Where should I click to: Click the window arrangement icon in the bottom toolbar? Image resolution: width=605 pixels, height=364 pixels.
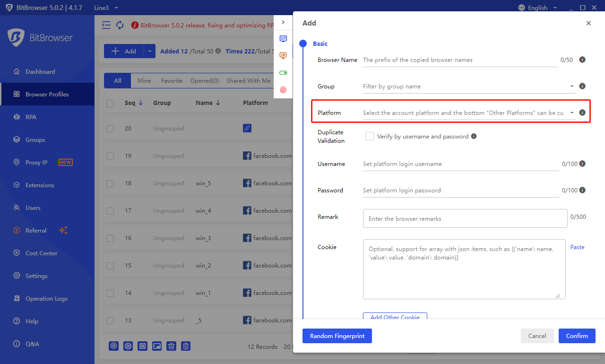click(157, 346)
